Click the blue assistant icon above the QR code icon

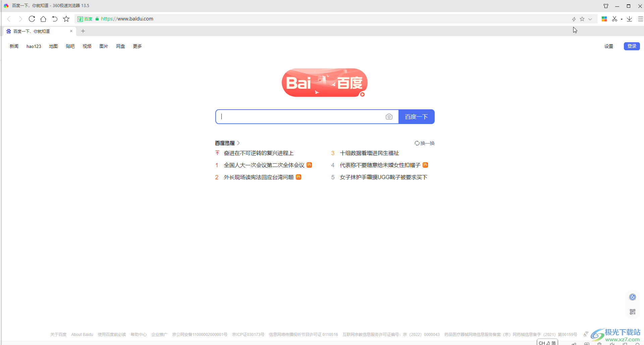pos(633,297)
